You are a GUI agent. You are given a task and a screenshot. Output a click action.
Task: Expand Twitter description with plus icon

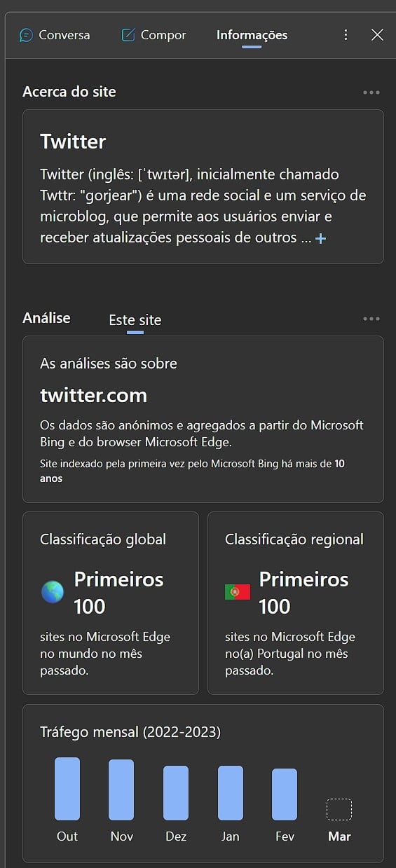pyautogui.click(x=320, y=238)
